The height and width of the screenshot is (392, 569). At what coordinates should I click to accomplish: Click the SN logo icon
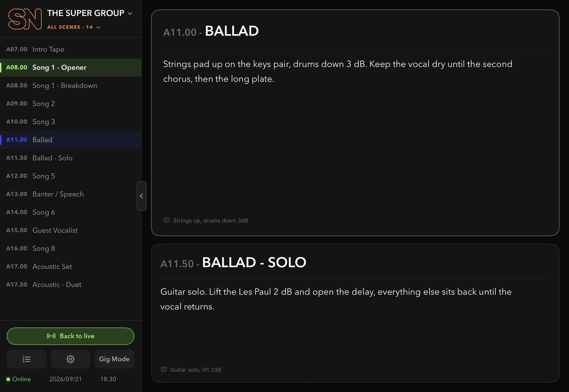tap(25, 19)
